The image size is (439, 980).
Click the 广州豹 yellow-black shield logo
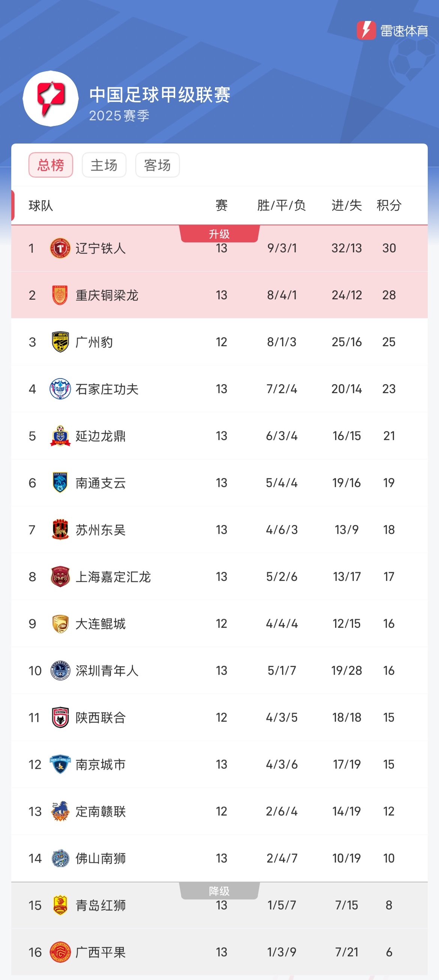60,342
